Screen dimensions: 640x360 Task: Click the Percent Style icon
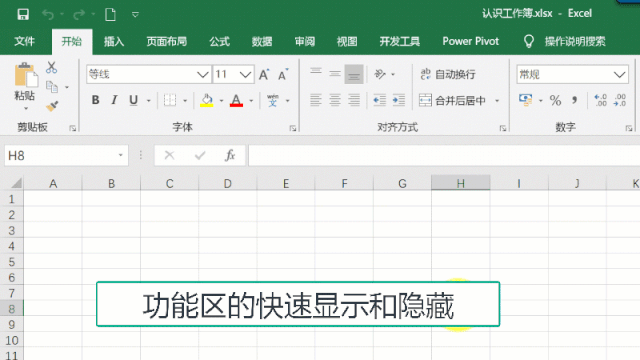coord(556,100)
